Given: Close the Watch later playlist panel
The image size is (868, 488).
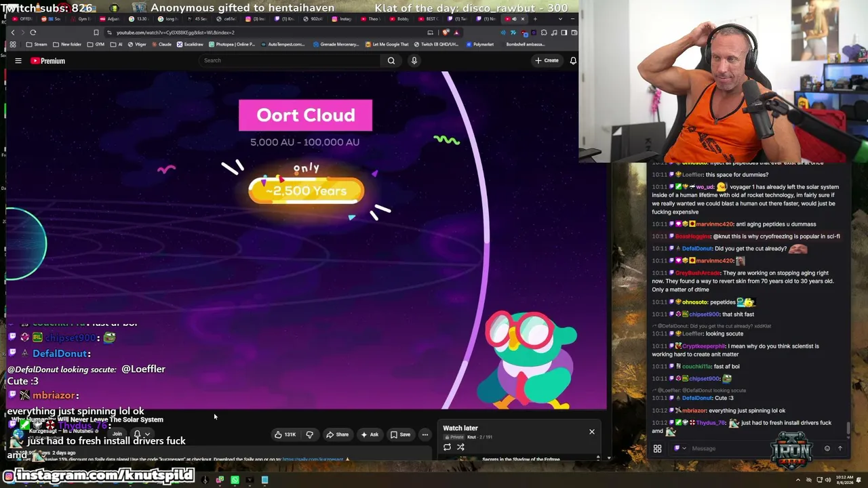Looking at the screenshot, I should coord(592,432).
